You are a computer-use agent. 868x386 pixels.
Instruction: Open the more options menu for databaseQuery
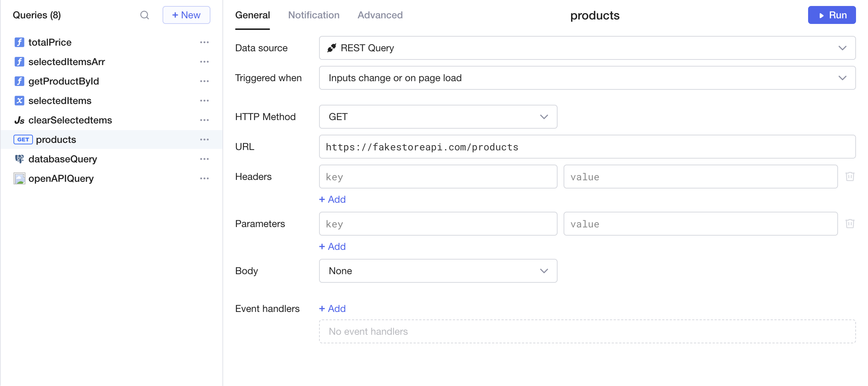(204, 159)
